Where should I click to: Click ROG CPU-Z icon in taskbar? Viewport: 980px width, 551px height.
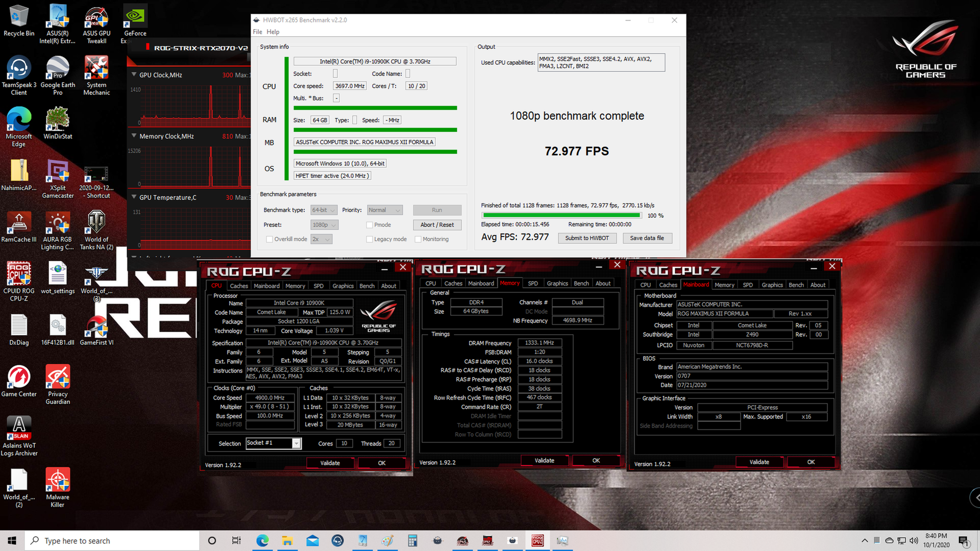click(x=537, y=540)
